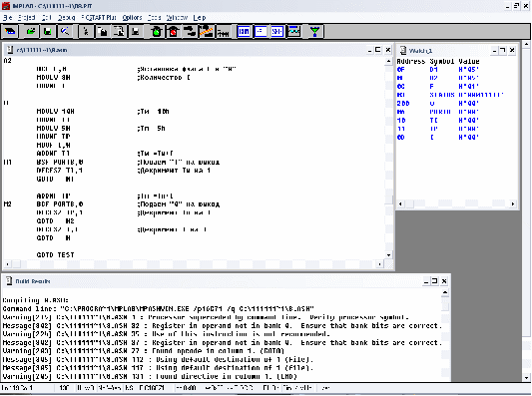Click the Step Over icon with striped line
The image size is (532, 396).
click(207, 32)
